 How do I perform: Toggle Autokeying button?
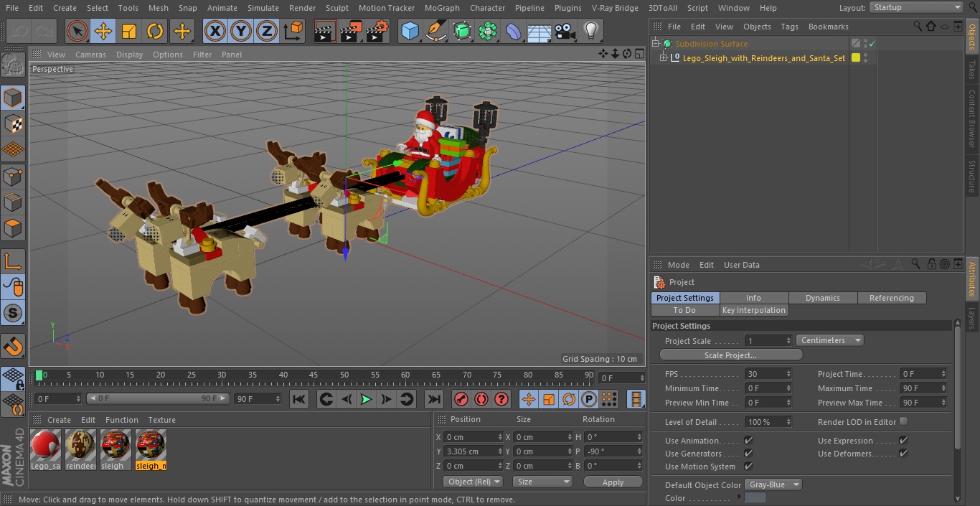pos(481,399)
